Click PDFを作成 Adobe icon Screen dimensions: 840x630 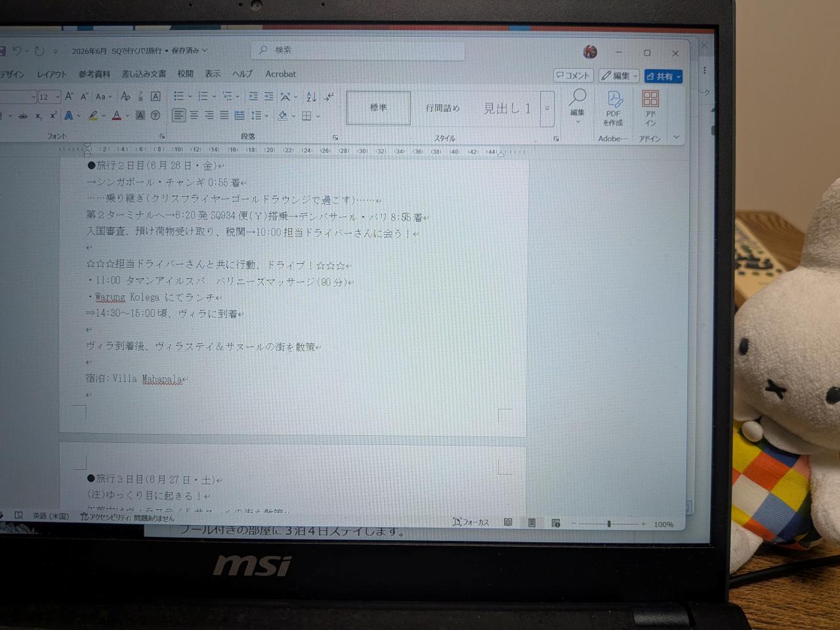(x=614, y=108)
